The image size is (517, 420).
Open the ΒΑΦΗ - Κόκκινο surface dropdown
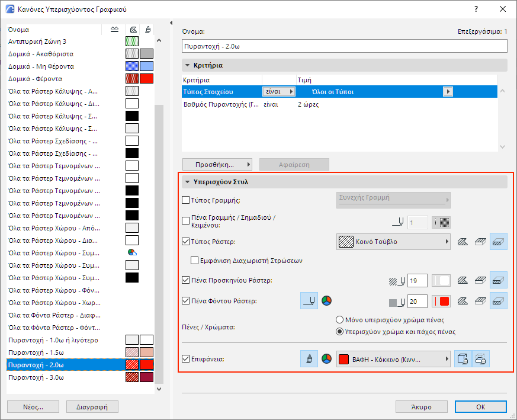(x=393, y=359)
